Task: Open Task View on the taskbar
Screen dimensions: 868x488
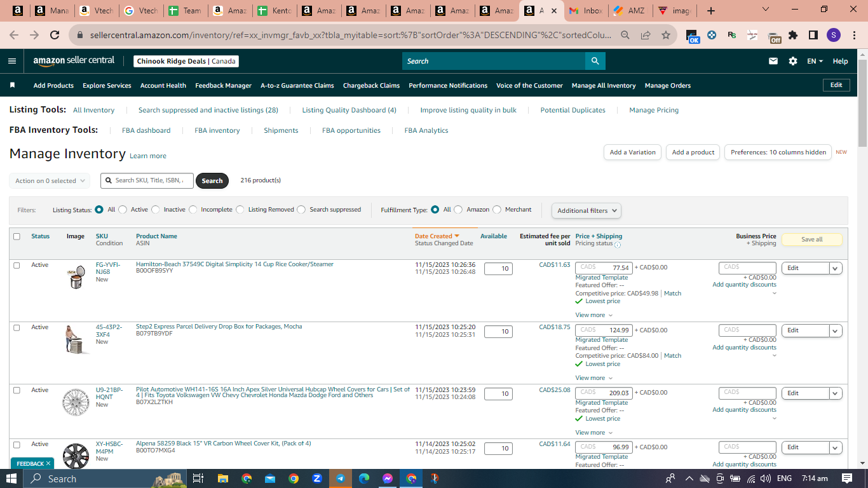Action: [198, 478]
